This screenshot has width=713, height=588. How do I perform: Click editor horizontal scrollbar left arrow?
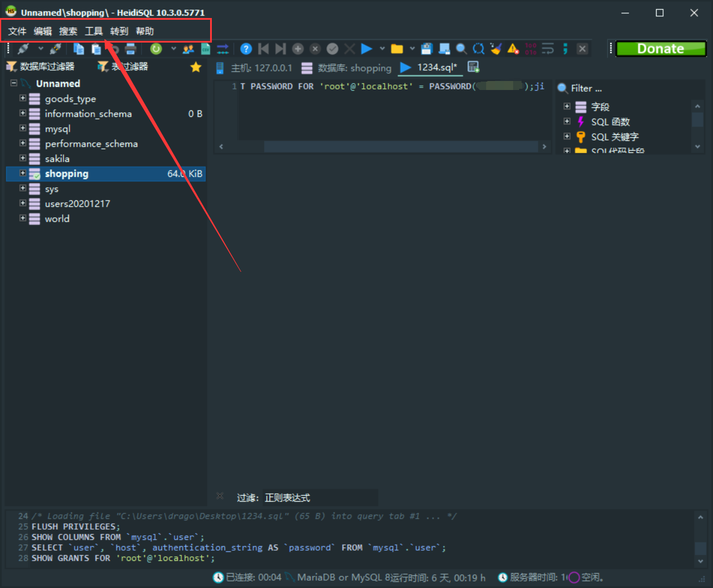[221, 146]
